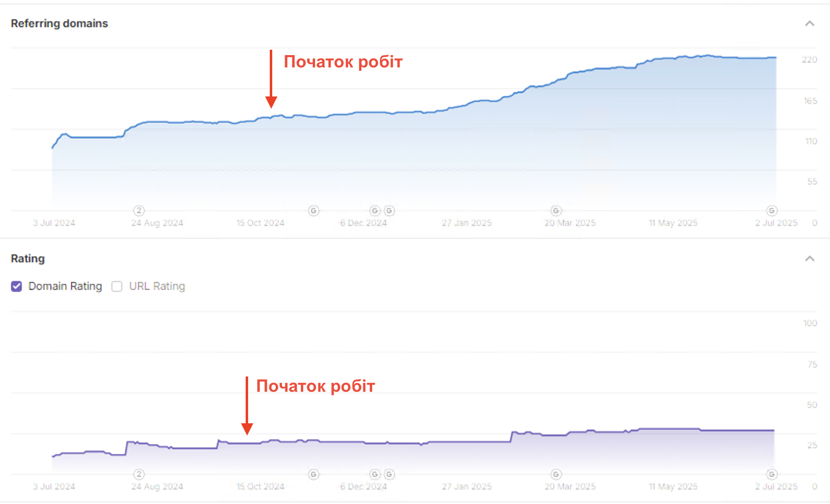Click Google update marker near 20 Mar 2025 in Rating chart
The width and height of the screenshot is (830, 504).
(x=556, y=474)
